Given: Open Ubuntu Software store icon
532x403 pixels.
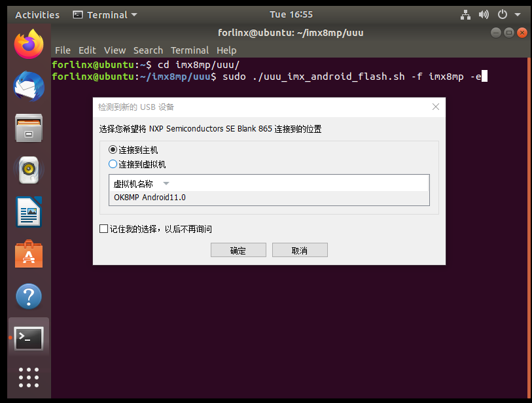Looking at the screenshot, I should 29,254.
